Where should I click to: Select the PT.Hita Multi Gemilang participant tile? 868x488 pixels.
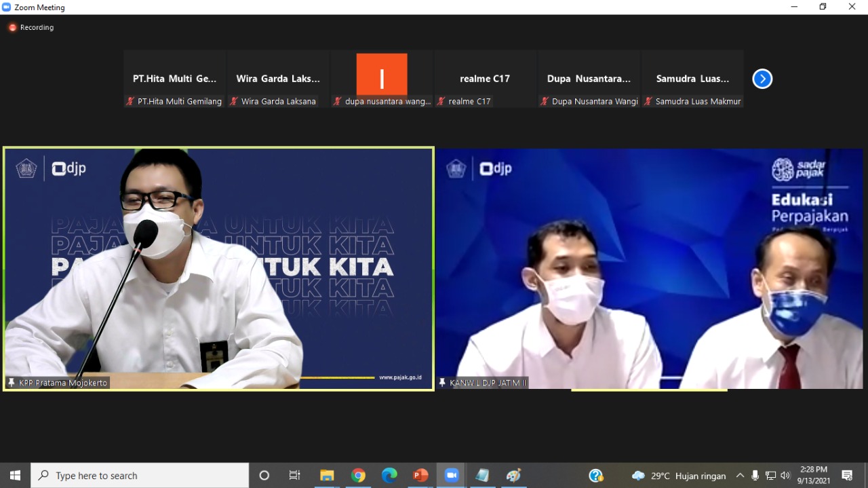point(174,79)
